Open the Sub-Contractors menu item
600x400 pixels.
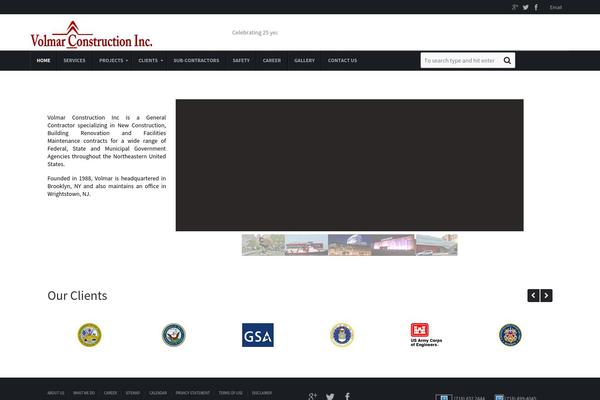196,60
